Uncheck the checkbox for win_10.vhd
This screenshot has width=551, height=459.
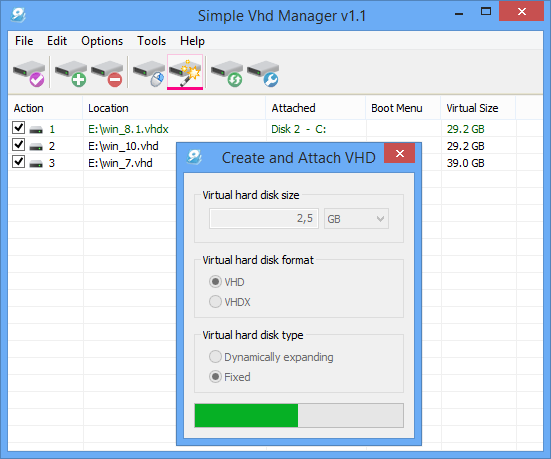18,144
